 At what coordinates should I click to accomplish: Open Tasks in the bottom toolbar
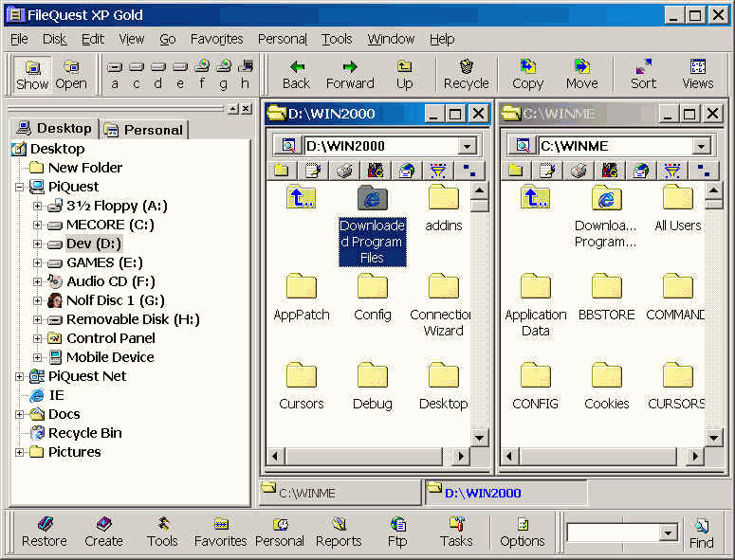[x=456, y=533]
